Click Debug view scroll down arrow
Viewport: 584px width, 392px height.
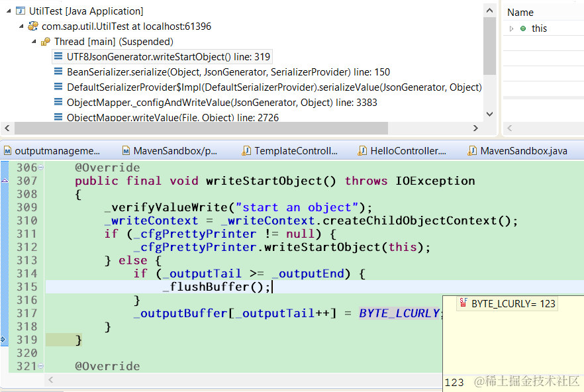coord(490,114)
